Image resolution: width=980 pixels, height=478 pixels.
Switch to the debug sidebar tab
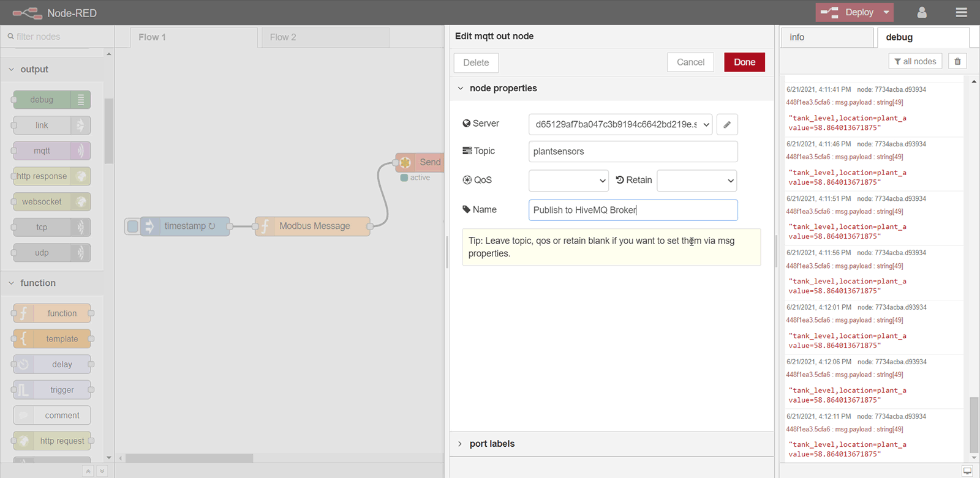(923, 37)
